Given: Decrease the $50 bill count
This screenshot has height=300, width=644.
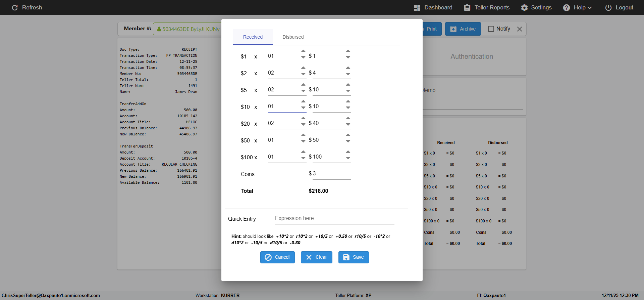Looking at the screenshot, I should point(303,141).
